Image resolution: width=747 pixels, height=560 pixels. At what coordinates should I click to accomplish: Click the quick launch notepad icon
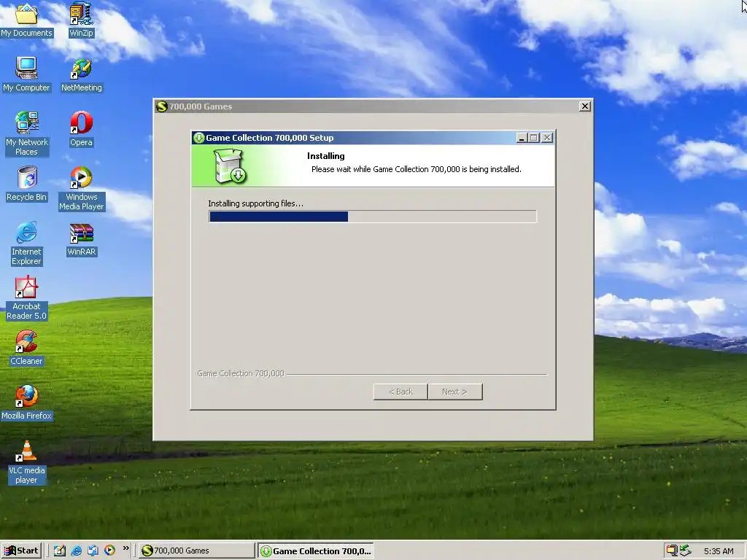click(x=60, y=551)
